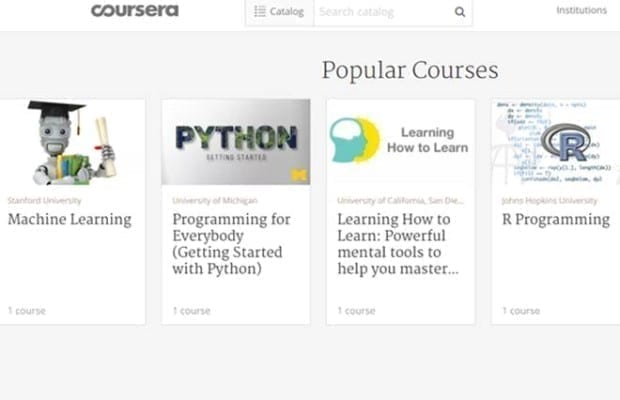620x400 pixels.
Task: Click '1 course' on Machine Learning card
Action: (26, 311)
